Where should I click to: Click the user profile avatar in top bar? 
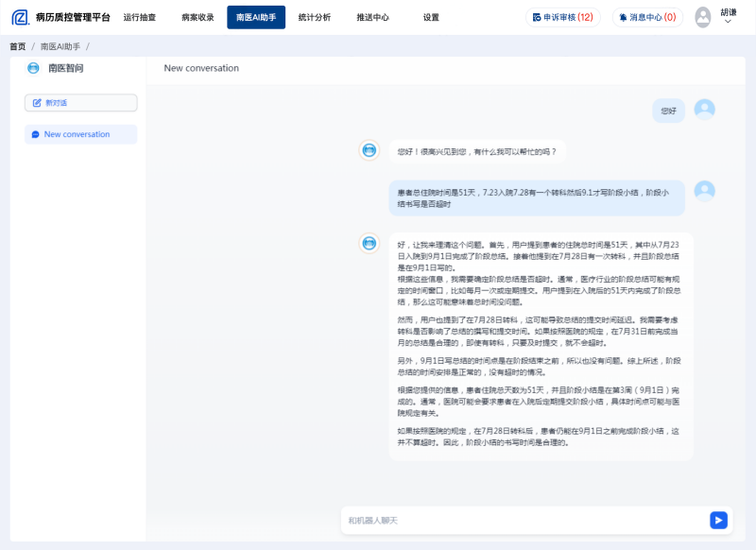703,17
